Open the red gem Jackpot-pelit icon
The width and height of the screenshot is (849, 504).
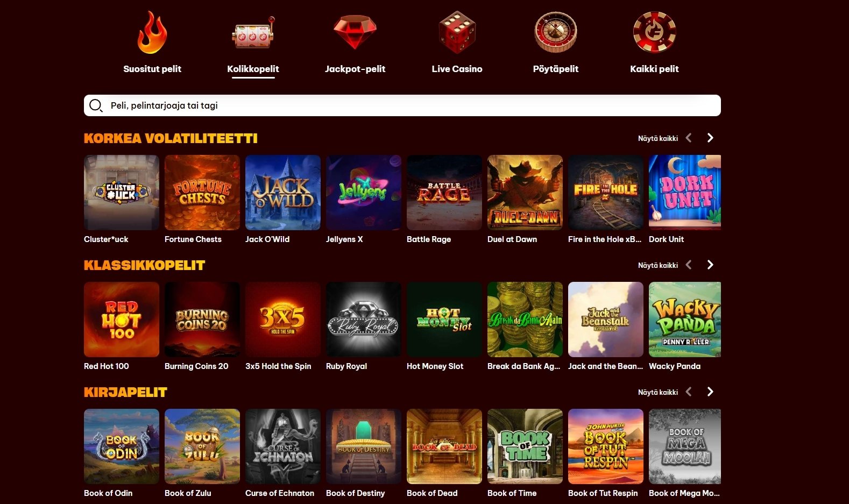pos(355,32)
